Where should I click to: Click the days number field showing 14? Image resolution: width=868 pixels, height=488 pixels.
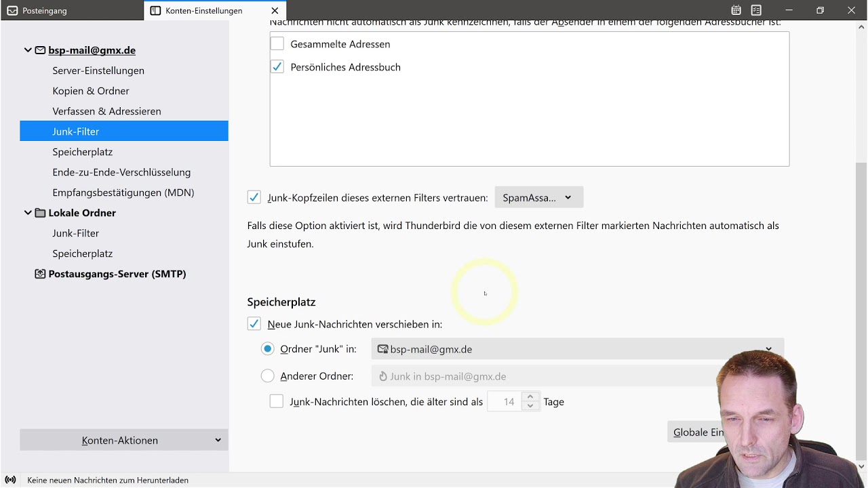pyautogui.click(x=505, y=402)
